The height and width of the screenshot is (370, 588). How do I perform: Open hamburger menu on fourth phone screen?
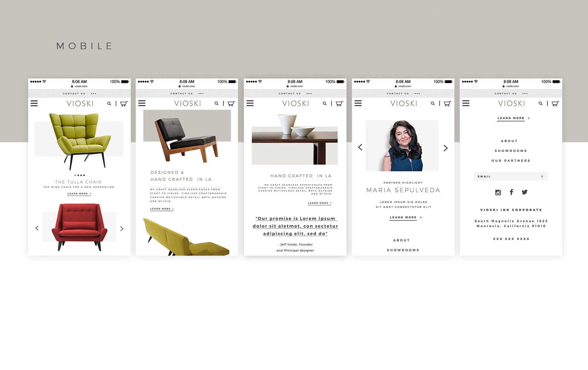coord(358,103)
